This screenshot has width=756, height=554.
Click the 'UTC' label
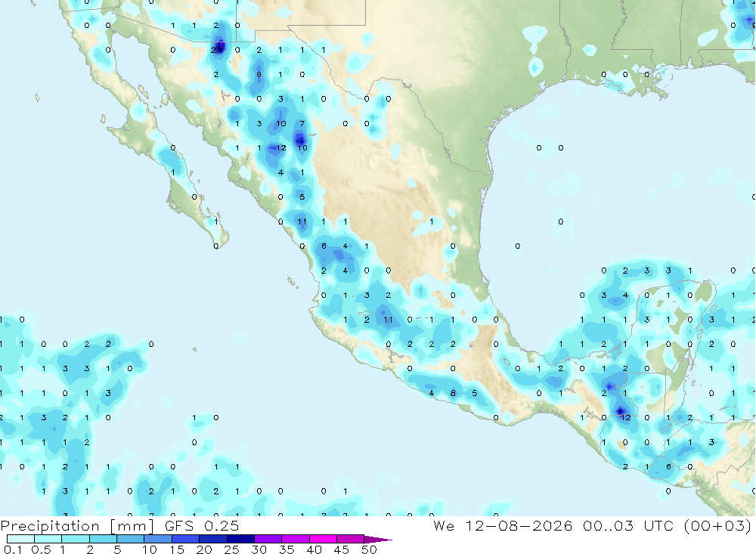(658, 525)
